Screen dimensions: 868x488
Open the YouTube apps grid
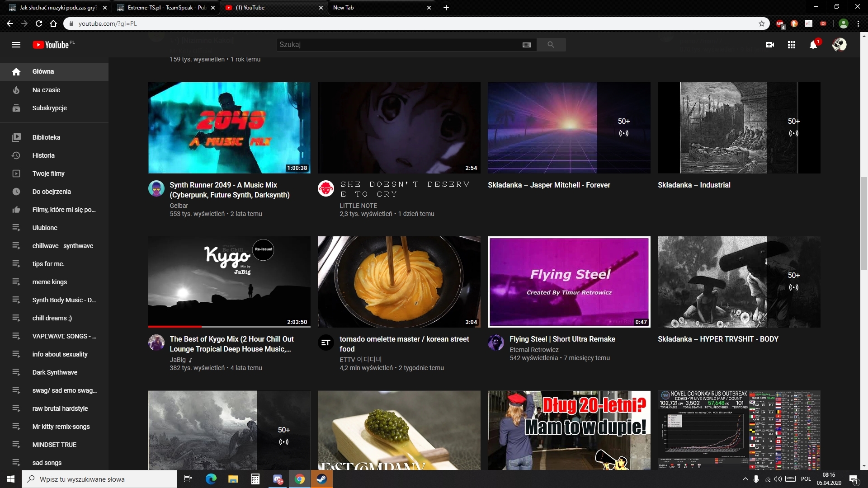point(792,45)
